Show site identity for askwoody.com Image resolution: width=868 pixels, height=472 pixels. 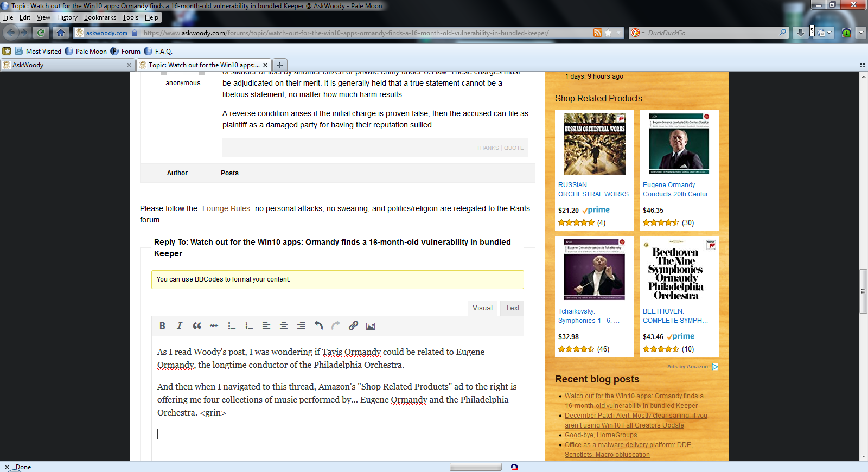click(x=106, y=33)
